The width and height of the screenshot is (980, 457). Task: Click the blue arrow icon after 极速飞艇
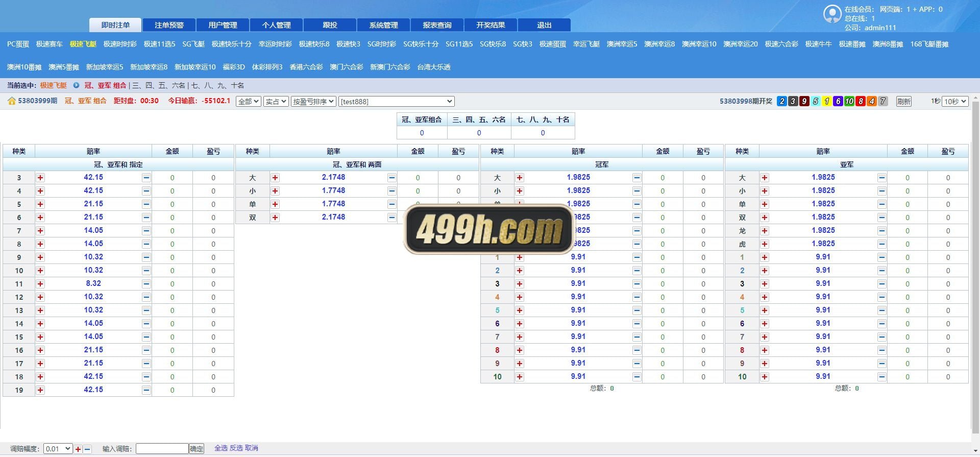tap(77, 85)
